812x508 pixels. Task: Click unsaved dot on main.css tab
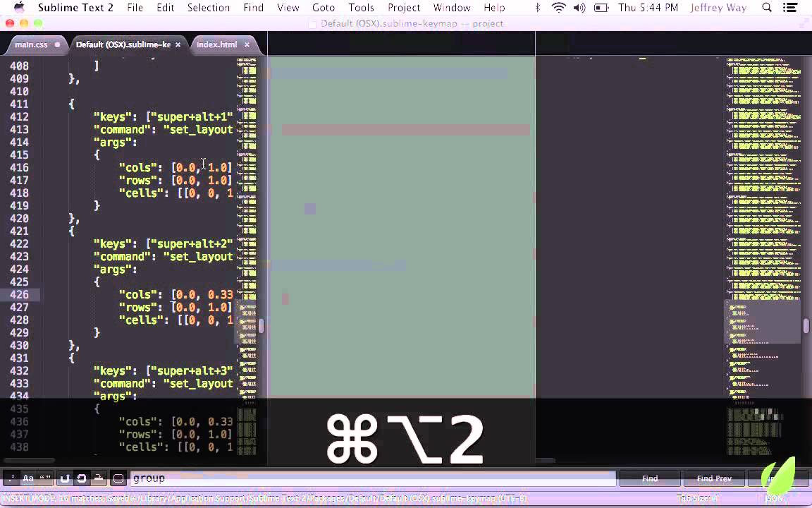coord(57,44)
